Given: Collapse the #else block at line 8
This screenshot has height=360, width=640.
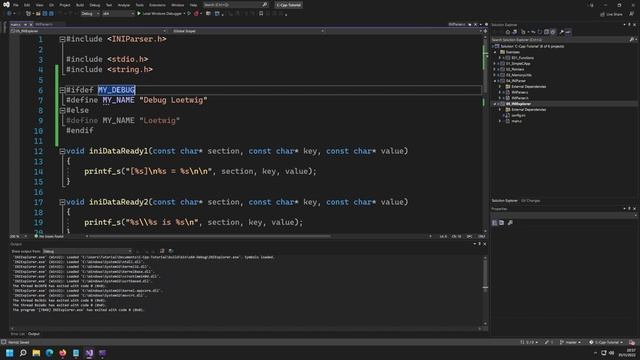Looking at the screenshot, I should [x=62, y=111].
